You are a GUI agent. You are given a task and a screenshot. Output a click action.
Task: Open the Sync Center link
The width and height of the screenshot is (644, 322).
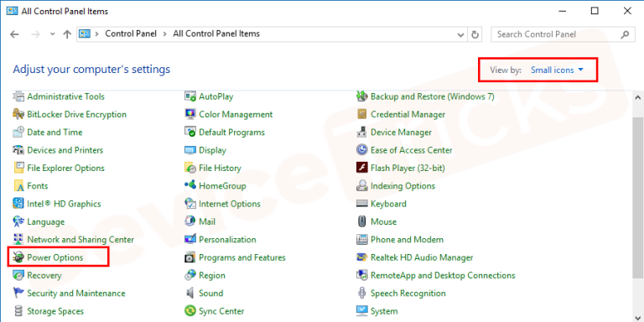221,311
